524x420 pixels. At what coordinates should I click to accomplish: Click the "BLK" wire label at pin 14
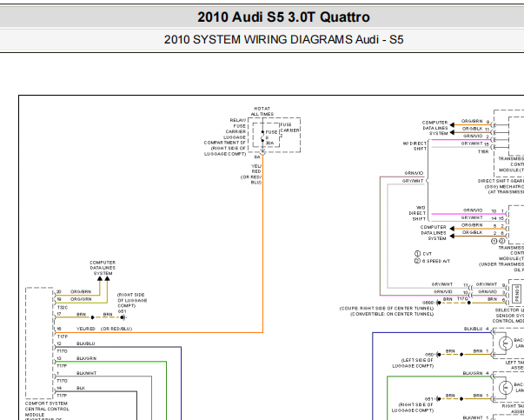point(81,388)
